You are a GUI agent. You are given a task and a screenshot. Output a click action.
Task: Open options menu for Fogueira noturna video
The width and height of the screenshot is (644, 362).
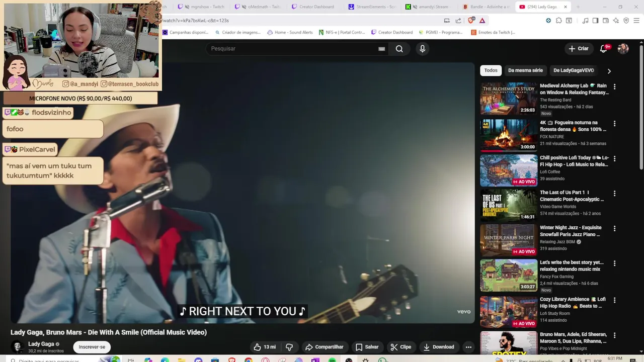(x=614, y=123)
